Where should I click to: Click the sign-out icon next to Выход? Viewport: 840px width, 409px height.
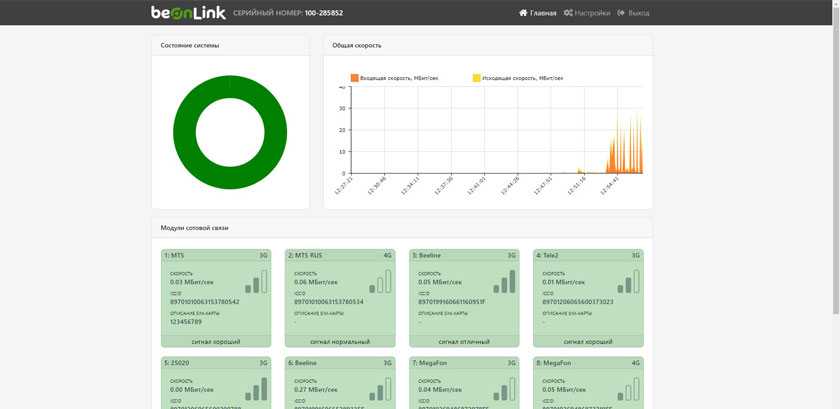(622, 13)
